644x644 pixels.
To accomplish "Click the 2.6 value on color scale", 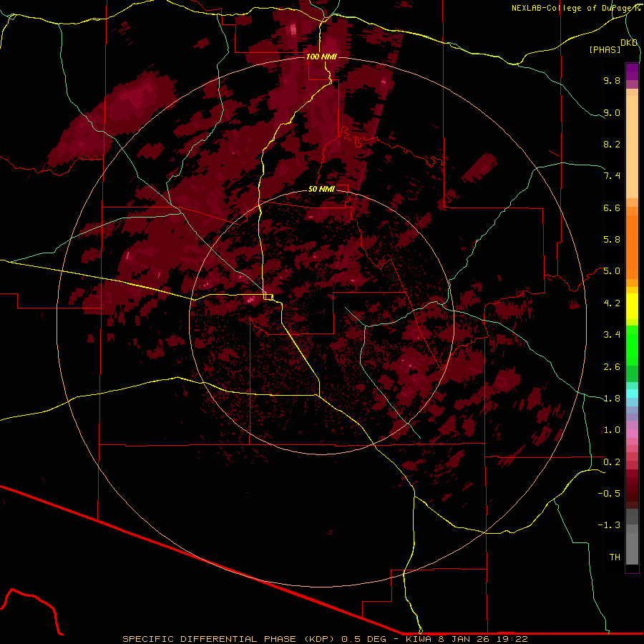I will (612, 366).
